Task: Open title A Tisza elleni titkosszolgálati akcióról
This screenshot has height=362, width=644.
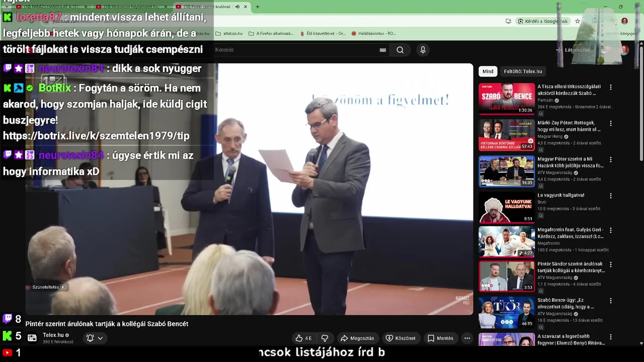Action: point(569,90)
